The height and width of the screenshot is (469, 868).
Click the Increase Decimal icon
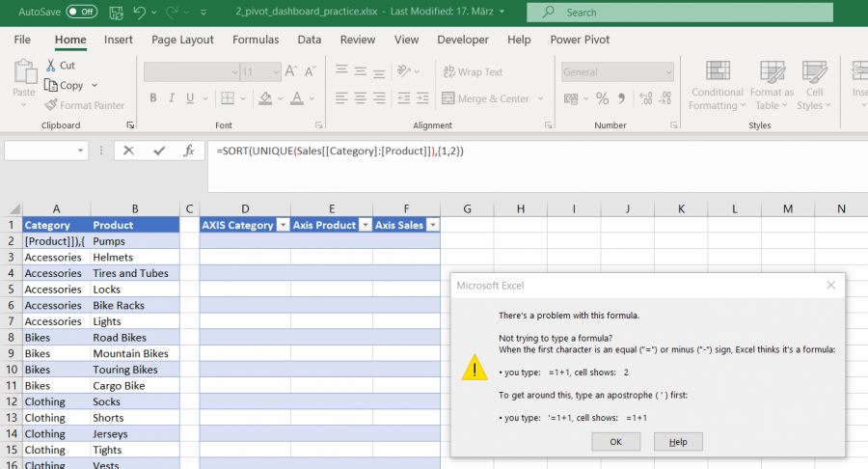[x=645, y=98]
